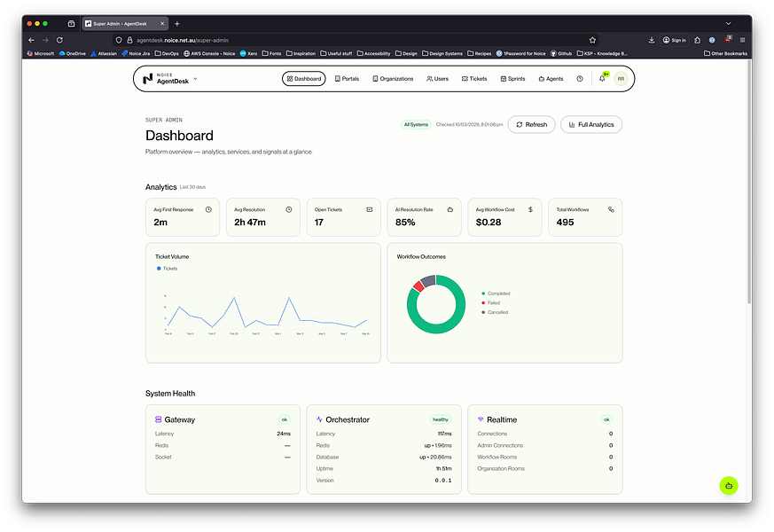Open the AWS Console - Noice bookmark

tap(209, 53)
